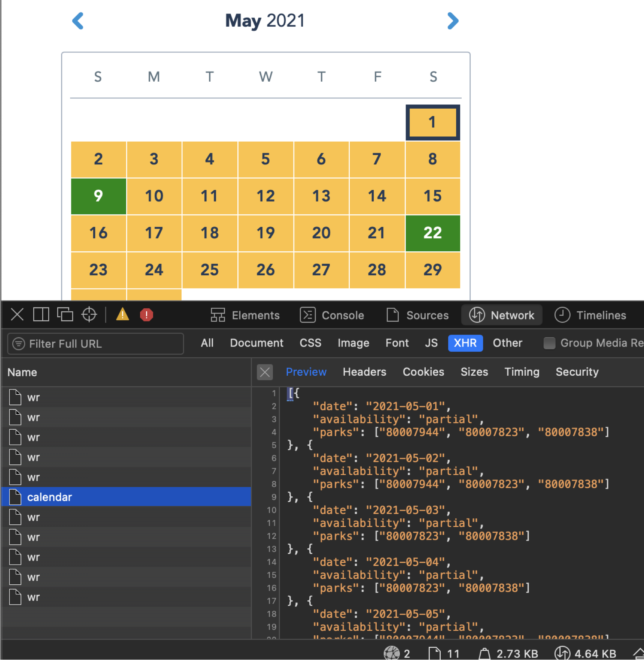This screenshot has height=660, width=644.
Task: Select green available date 22
Action: [x=432, y=233]
